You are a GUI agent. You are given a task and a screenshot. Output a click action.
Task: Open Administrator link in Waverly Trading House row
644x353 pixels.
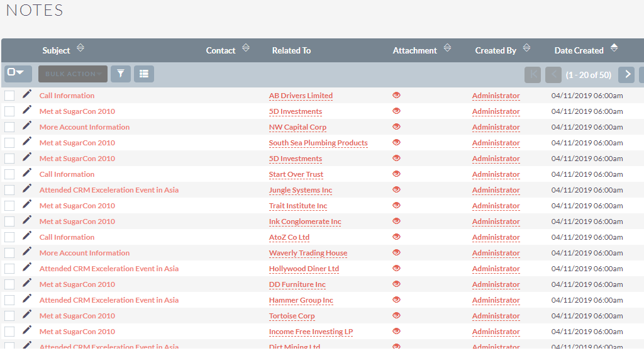(x=496, y=253)
